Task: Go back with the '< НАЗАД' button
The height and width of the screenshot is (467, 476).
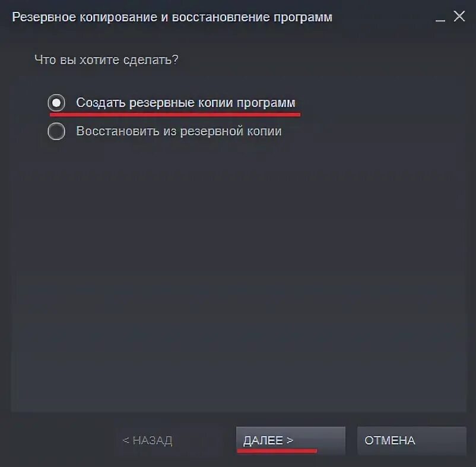Action: (147, 440)
